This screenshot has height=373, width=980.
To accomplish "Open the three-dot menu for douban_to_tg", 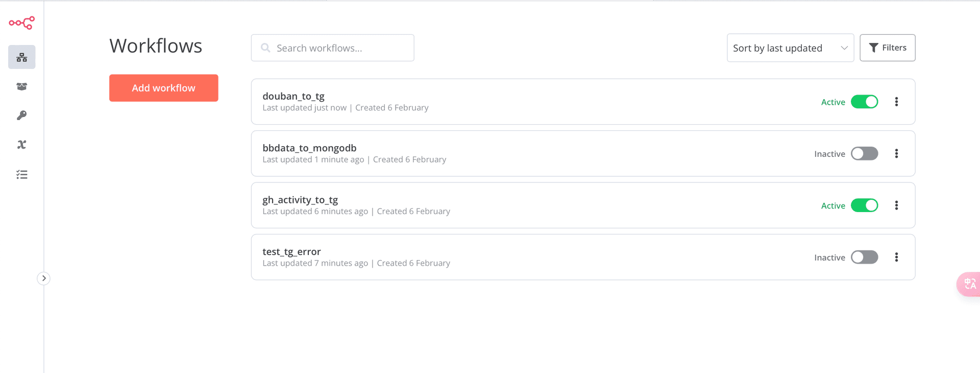I will 896,102.
